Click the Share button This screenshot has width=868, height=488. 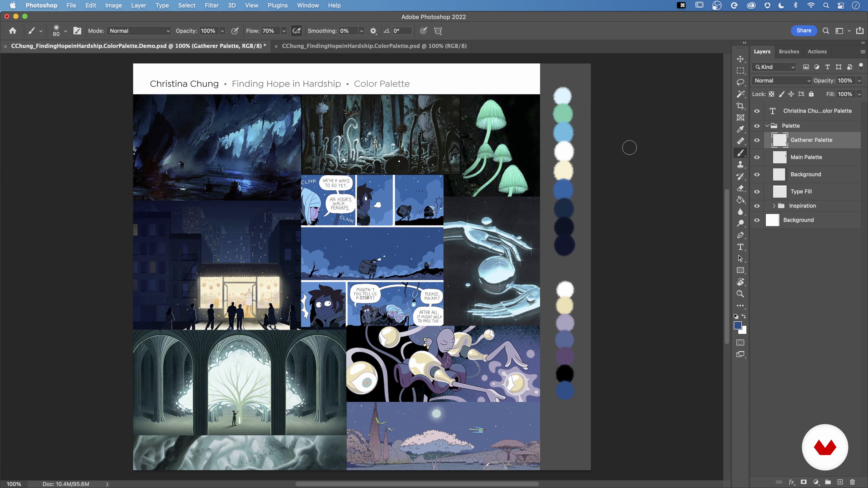click(804, 31)
